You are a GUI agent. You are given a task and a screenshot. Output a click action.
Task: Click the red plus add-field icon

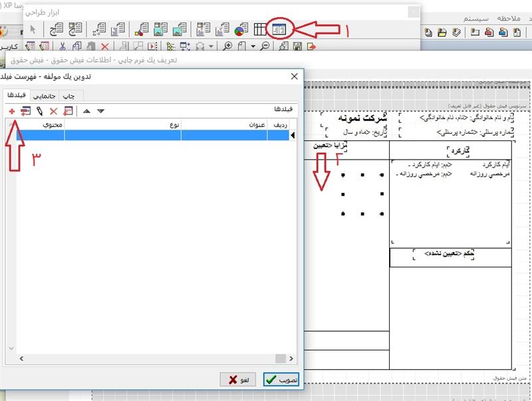click(x=12, y=111)
